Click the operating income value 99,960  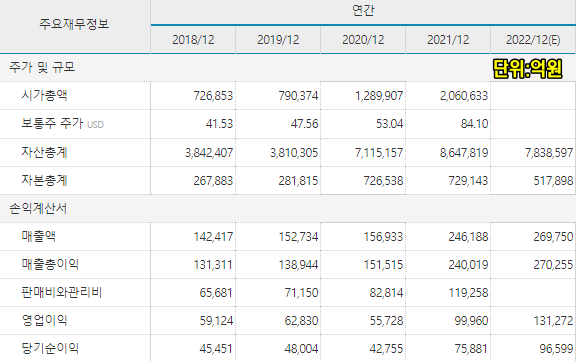(x=471, y=321)
